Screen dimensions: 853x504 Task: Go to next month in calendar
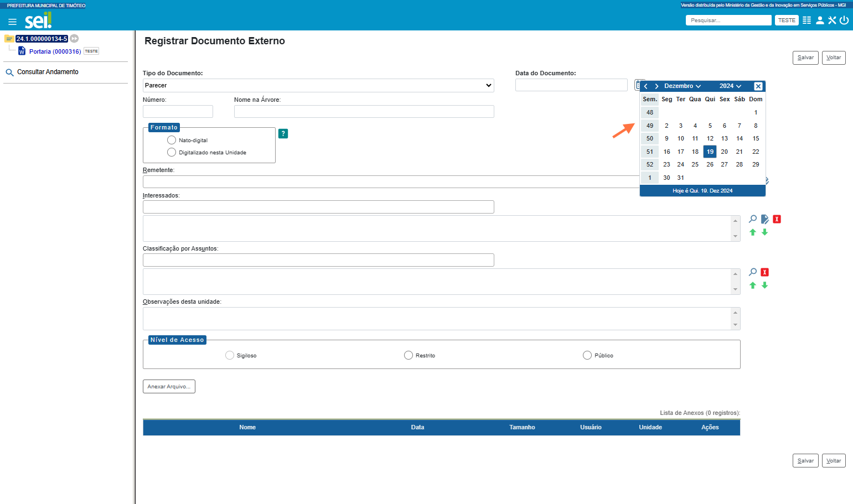coord(656,86)
